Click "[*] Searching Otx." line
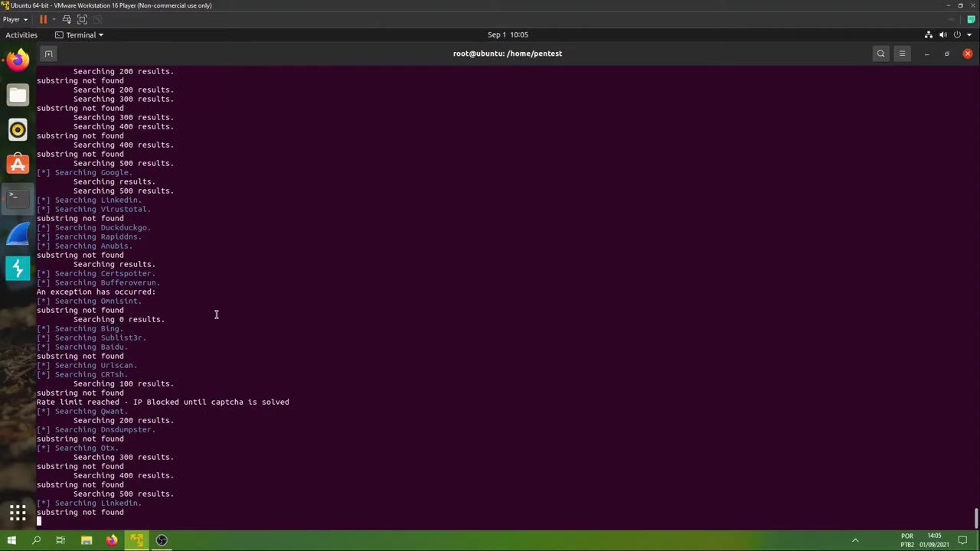Screen dimensions: 980x551 pyautogui.click(x=77, y=448)
